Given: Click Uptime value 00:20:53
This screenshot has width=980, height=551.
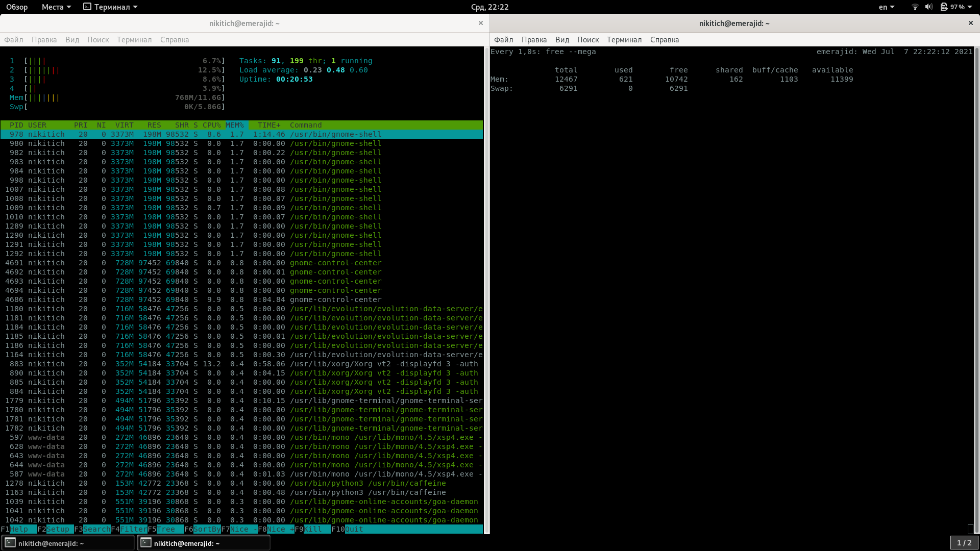Looking at the screenshot, I should click(x=295, y=79).
